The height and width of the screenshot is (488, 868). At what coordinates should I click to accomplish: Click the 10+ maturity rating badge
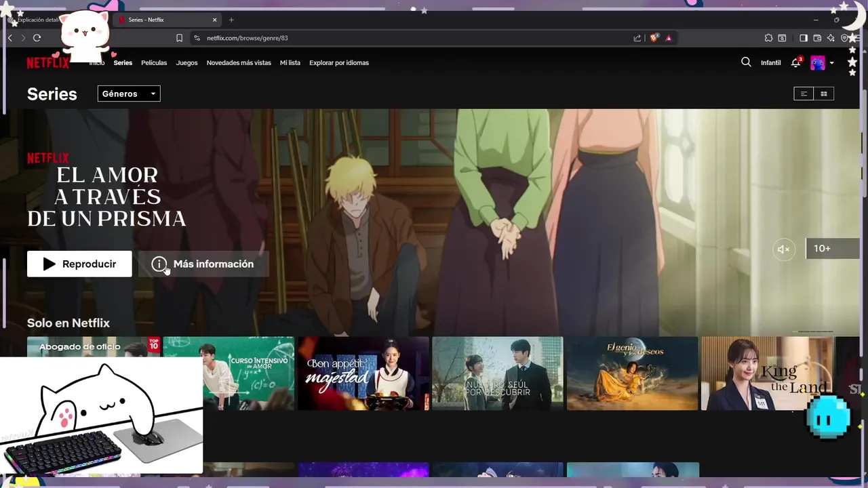coord(832,249)
